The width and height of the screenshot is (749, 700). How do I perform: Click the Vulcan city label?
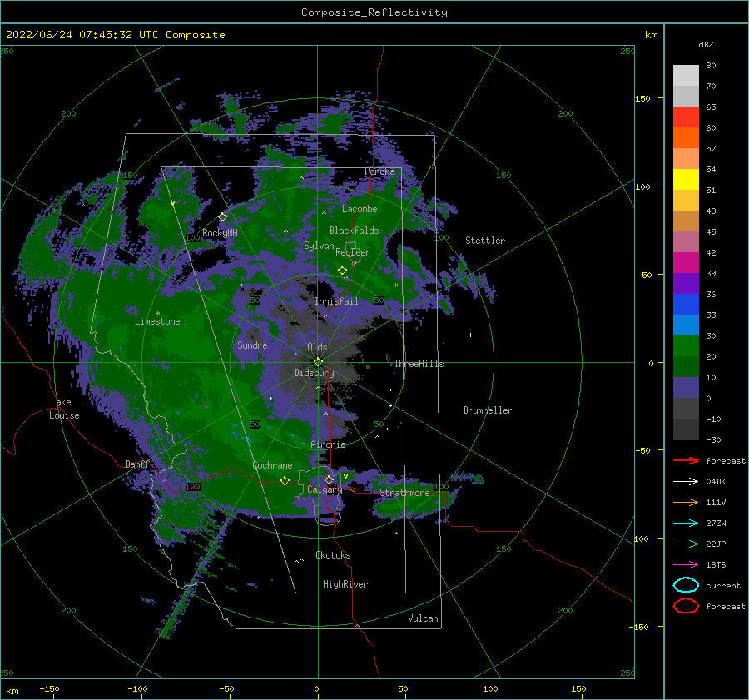click(423, 618)
